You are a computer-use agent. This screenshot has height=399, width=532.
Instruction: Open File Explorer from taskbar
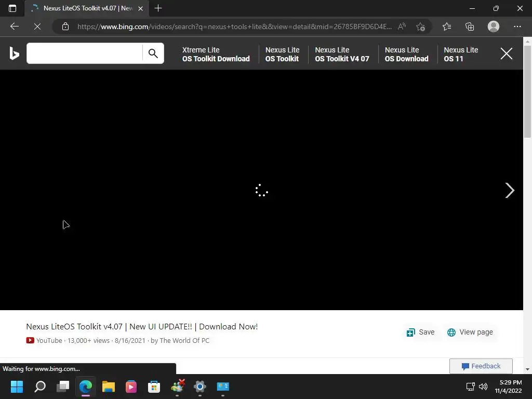point(108,387)
